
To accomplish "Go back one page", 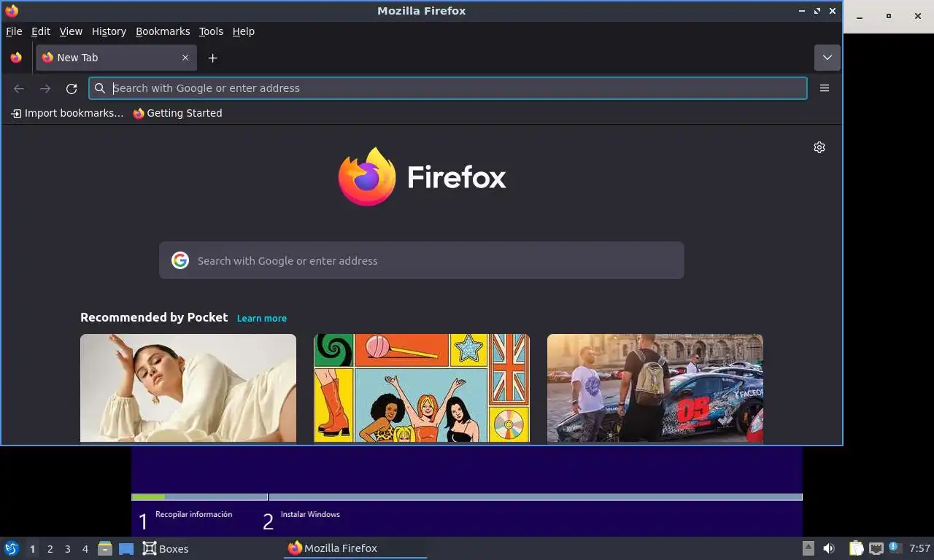I will pyautogui.click(x=19, y=88).
